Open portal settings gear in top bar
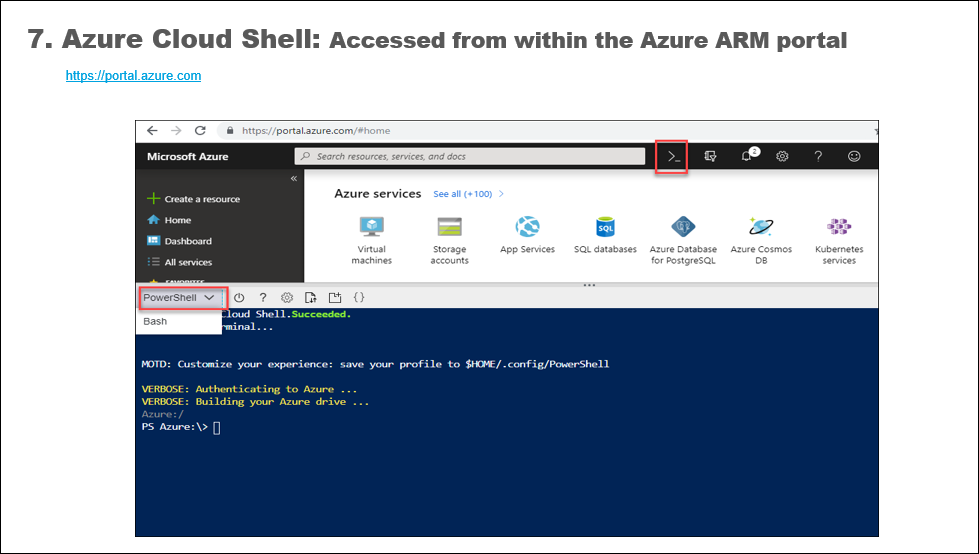The image size is (979, 554). coord(782,156)
